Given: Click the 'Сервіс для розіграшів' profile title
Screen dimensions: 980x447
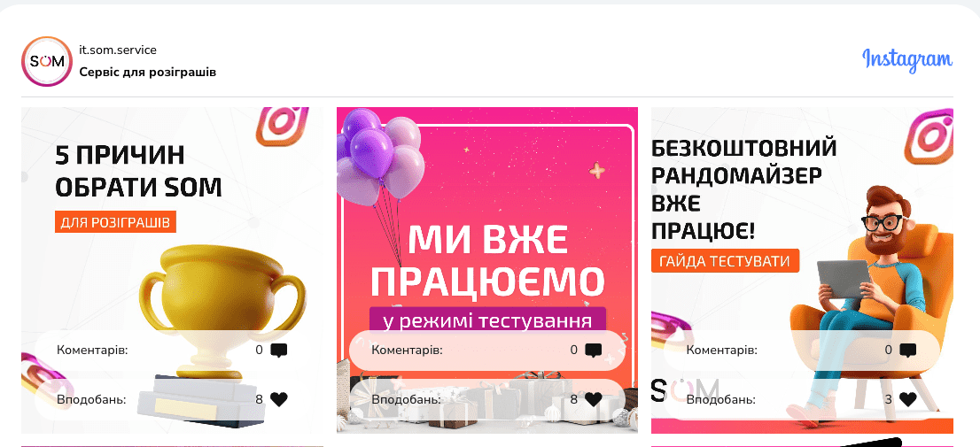Looking at the screenshot, I should coord(147,72).
